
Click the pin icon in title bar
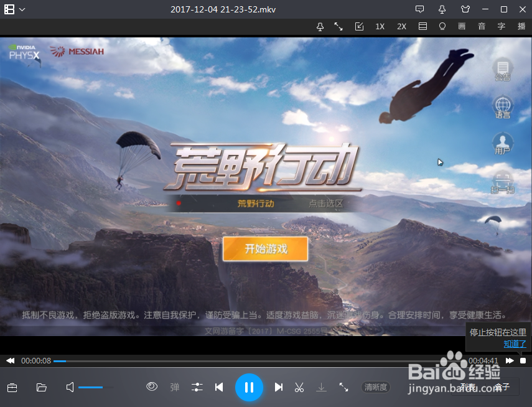coord(442,9)
